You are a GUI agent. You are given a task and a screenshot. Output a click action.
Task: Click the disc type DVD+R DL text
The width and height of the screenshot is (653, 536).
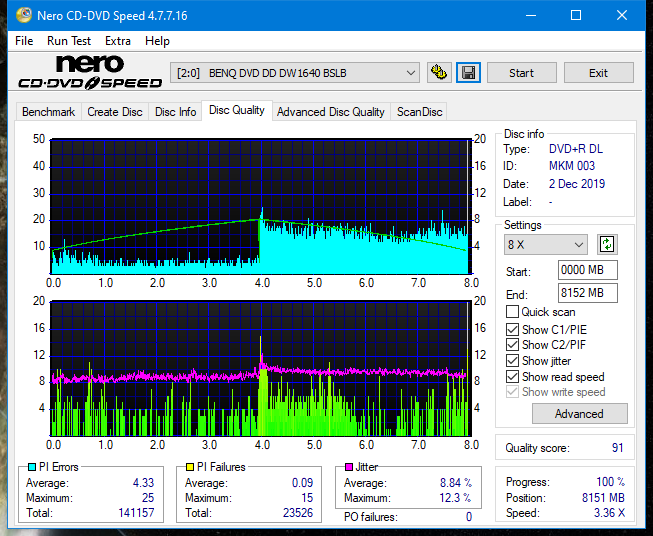click(x=576, y=149)
